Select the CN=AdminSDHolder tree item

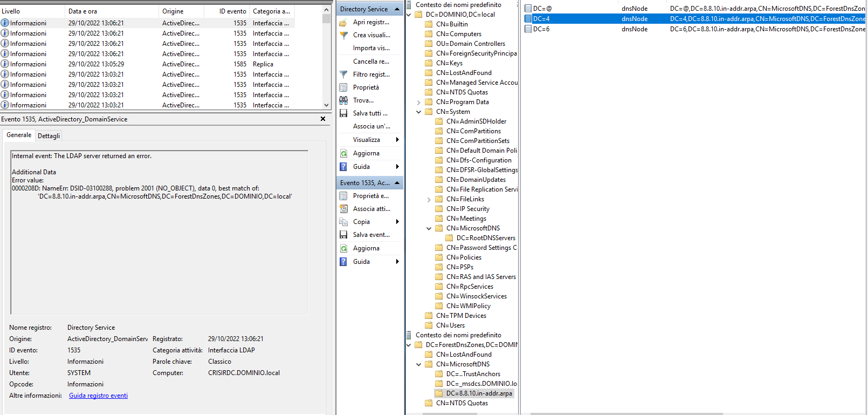[x=477, y=121]
